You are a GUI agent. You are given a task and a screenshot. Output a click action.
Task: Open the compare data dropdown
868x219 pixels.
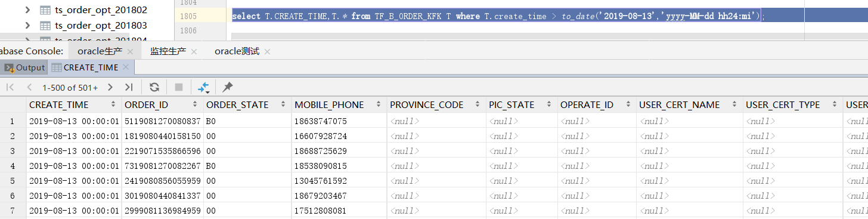tap(203, 87)
